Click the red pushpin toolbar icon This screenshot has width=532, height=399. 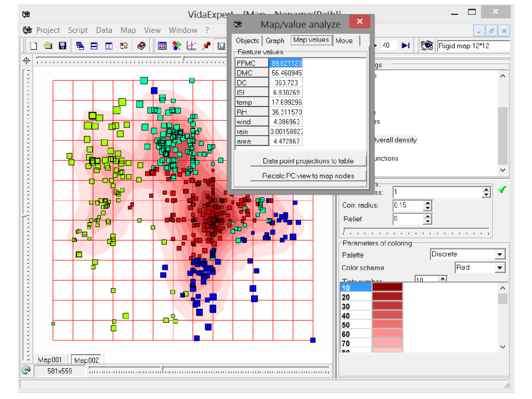206,46
